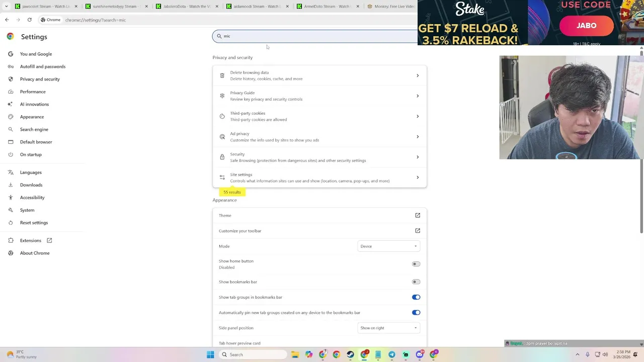The width and height of the screenshot is (644, 362).
Task: Toggle the Show home button switch
Action: click(416, 264)
